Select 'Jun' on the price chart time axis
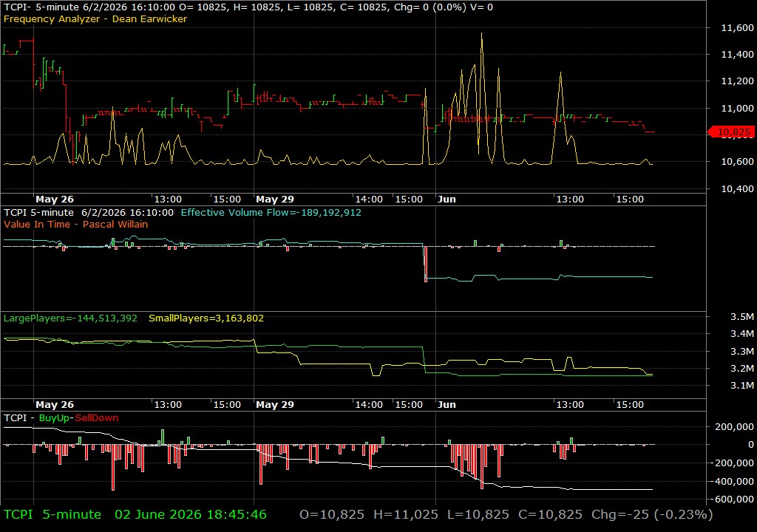 coord(447,199)
